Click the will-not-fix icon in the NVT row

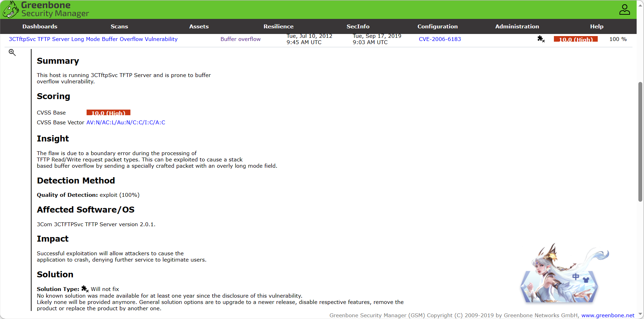[x=541, y=39]
